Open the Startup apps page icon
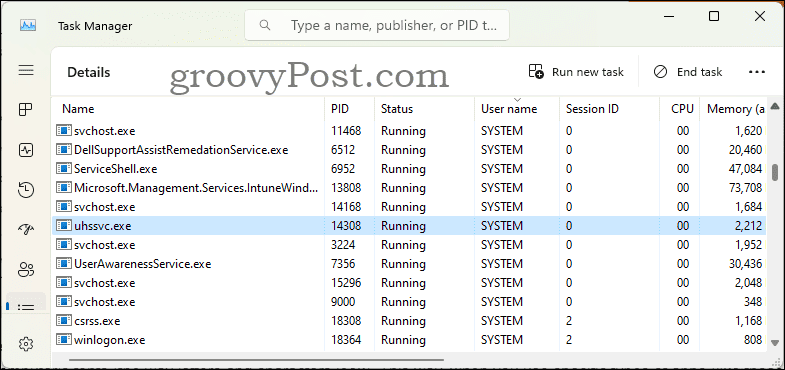The width and height of the screenshot is (785, 370). pos(26,229)
